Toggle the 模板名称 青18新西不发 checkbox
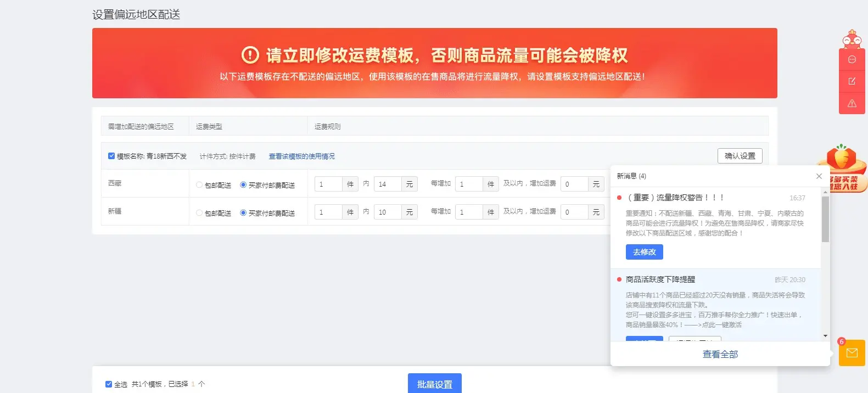The image size is (868, 393). click(111, 156)
